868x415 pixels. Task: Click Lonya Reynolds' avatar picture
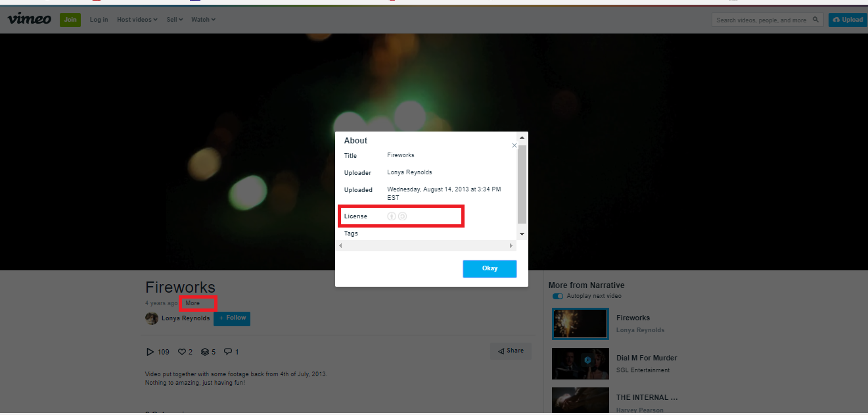(152, 318)
